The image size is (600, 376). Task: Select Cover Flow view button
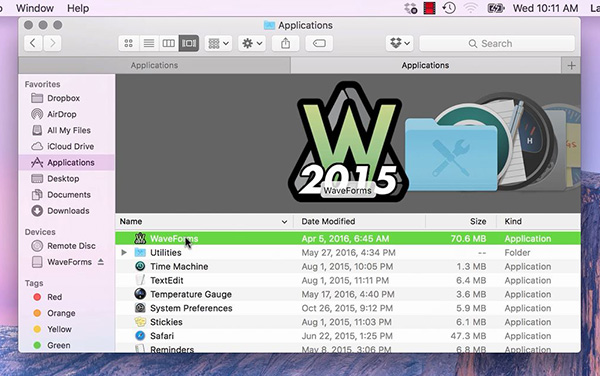pos(189,44)
